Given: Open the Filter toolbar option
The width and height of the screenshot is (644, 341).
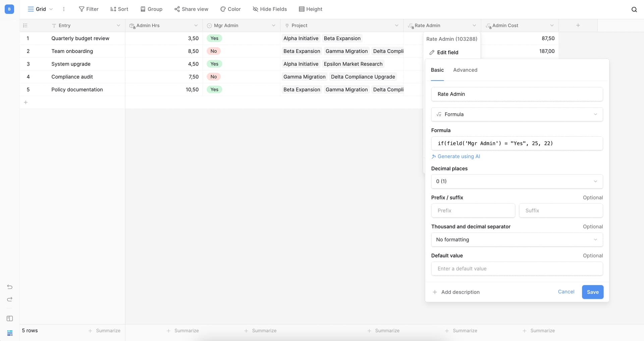Looking at the screenshot, I should [89, 9].
